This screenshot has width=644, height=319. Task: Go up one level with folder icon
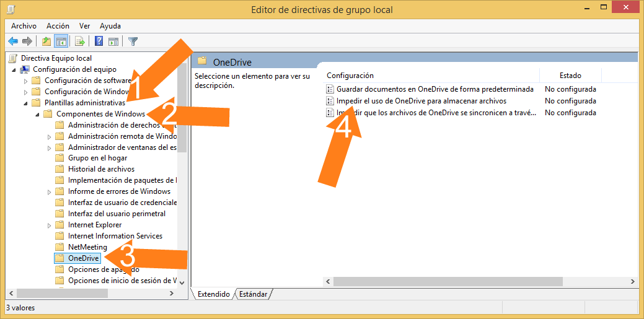[46, 42]
